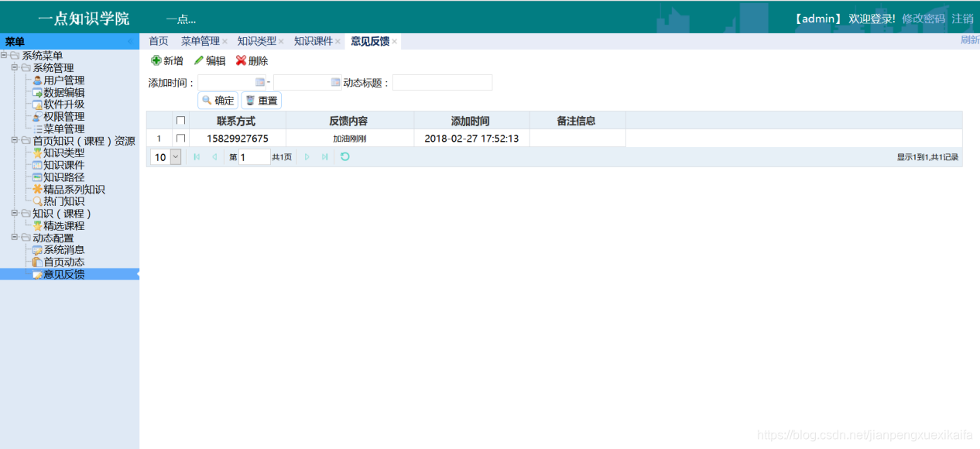Close the 知识课件 tab

338,42
